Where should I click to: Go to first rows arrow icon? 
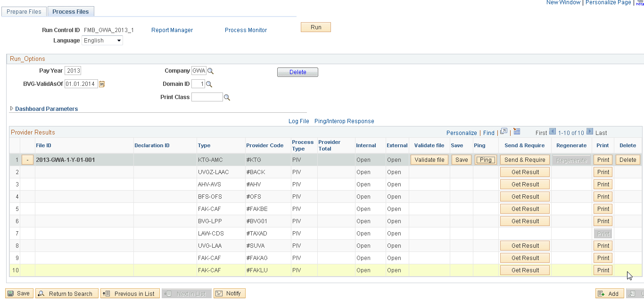click(x=553, y=132)
